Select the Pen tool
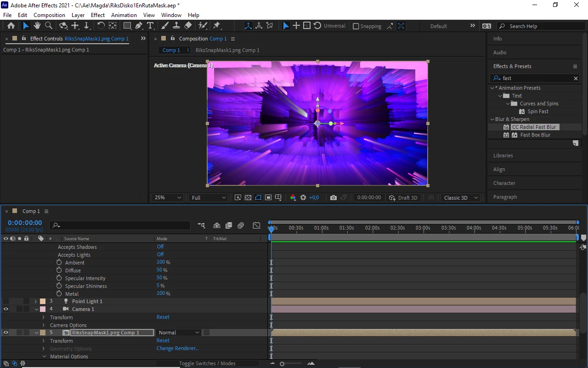The height and width of the screenshot is (368, 588). (139, 26)
